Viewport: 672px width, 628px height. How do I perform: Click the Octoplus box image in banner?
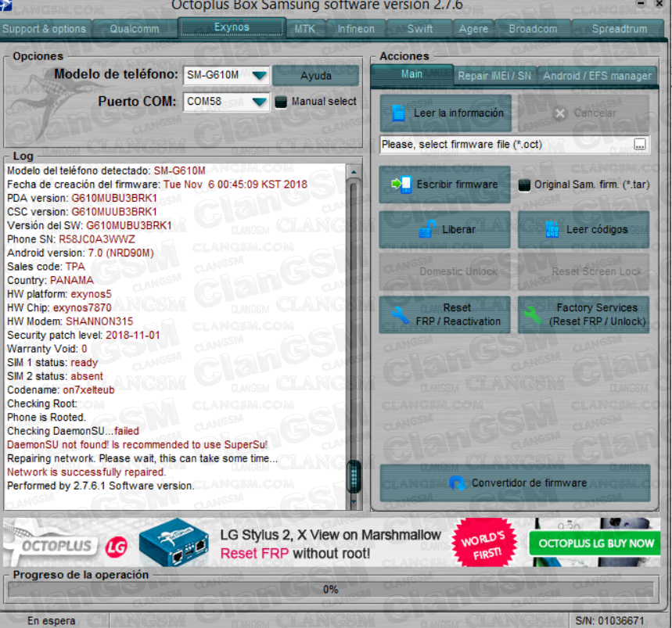tap(174, 542)
